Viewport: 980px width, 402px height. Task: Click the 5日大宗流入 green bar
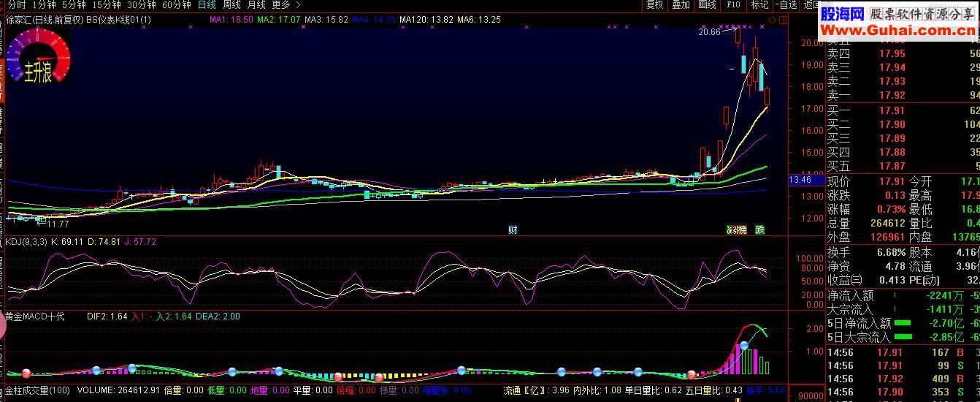(x=903, y=336)
